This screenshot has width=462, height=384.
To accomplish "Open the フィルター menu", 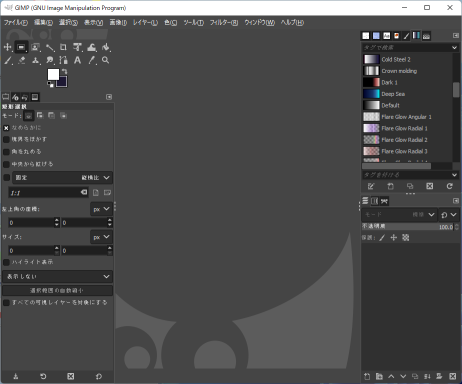I will point(224,23).
